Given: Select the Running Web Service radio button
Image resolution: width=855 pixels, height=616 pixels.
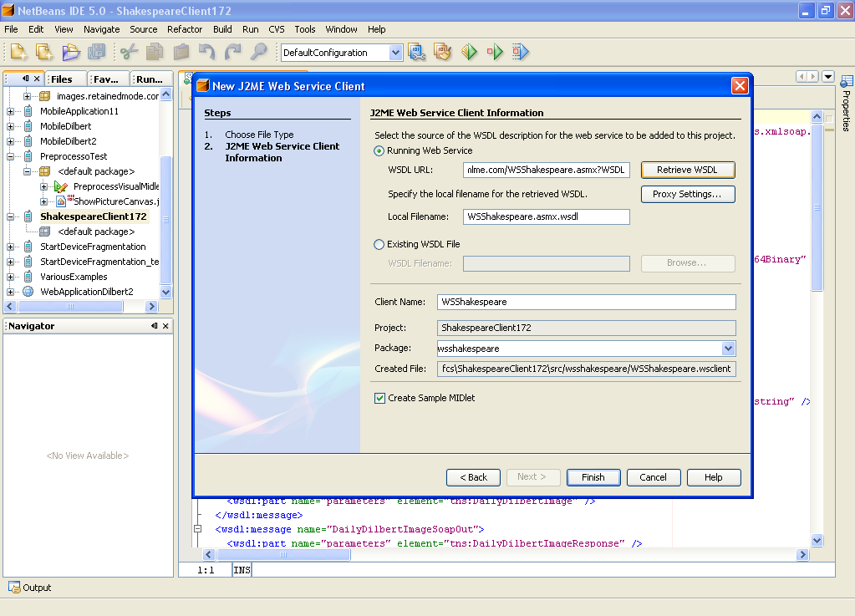Looking at the screenshot, I should tap(379, 151).
